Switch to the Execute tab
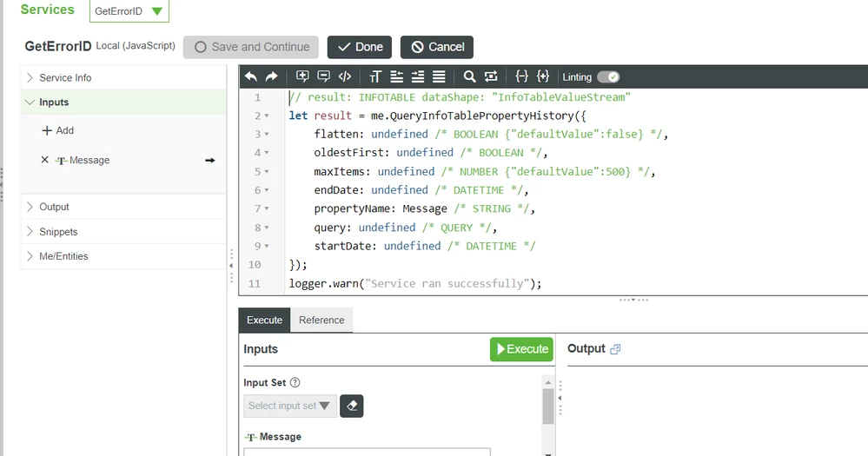This screenshot has height=456, width=868. coord(265,320)
